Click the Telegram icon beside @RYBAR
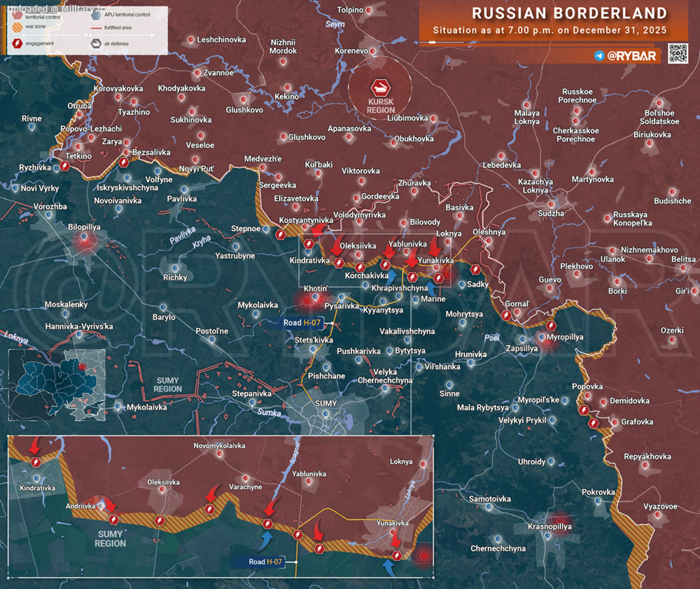The width and height of the screenshot is (700, 589). 599,55
